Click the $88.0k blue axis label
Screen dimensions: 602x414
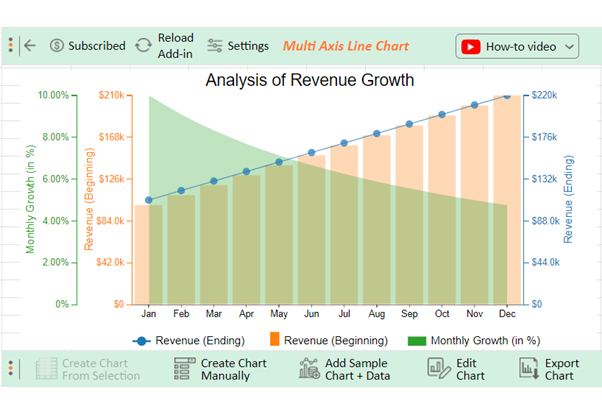(546, 221)
